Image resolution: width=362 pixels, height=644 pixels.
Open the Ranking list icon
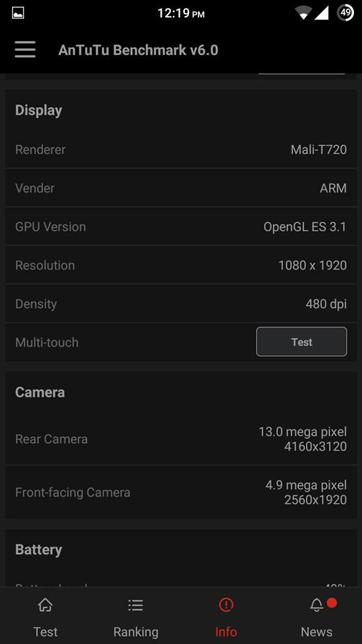click(x=135, y=604)
